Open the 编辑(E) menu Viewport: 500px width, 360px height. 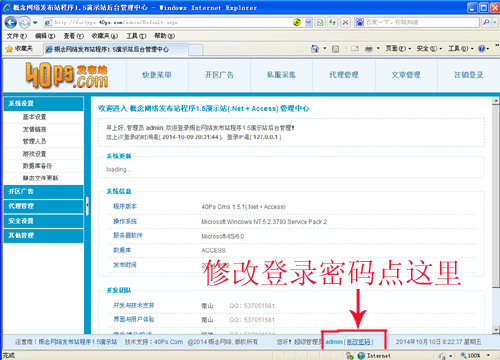[45, 36]
